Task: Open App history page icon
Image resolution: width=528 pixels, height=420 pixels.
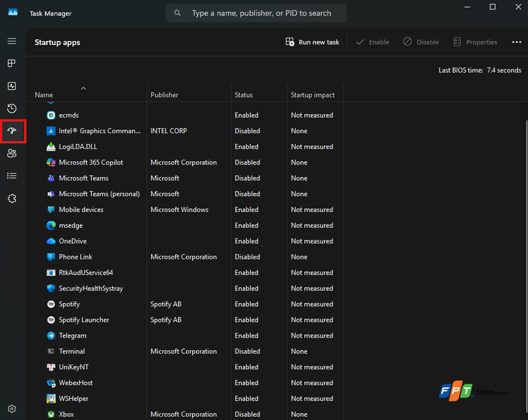Action: 12,108
